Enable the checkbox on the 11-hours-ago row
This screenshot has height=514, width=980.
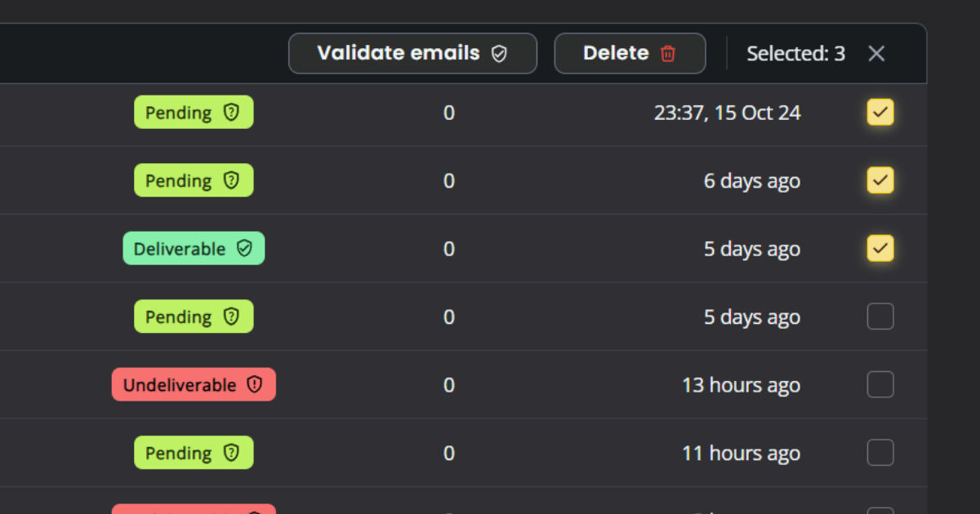click(x=880, y=453)
